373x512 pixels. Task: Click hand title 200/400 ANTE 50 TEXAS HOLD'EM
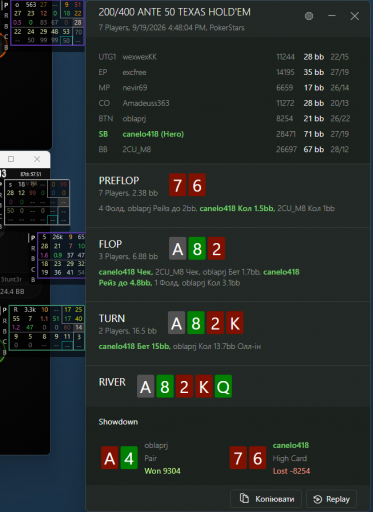(174, 12)
